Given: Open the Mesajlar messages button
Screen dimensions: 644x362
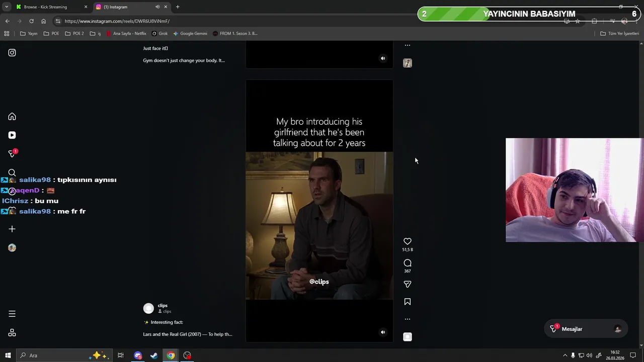Looking at the screenshot, I should (586, 329).
